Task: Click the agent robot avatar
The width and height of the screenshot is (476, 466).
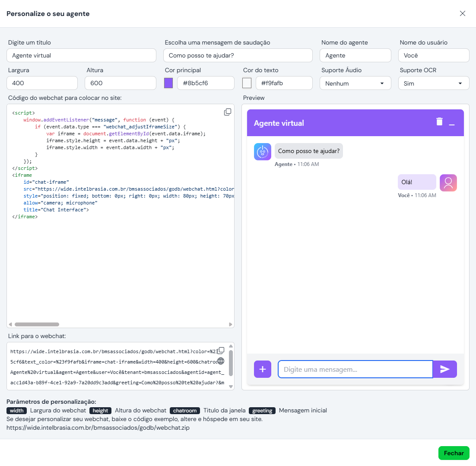Action: (x=263, y=152)
